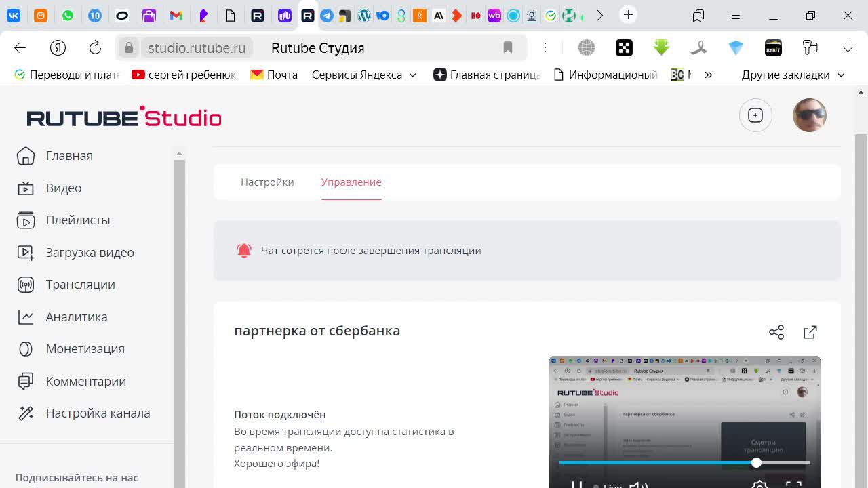The width and height of the screenshot is (868, 488).
Task: Click the Yandex home button
Action: click(x=58, y=47)
